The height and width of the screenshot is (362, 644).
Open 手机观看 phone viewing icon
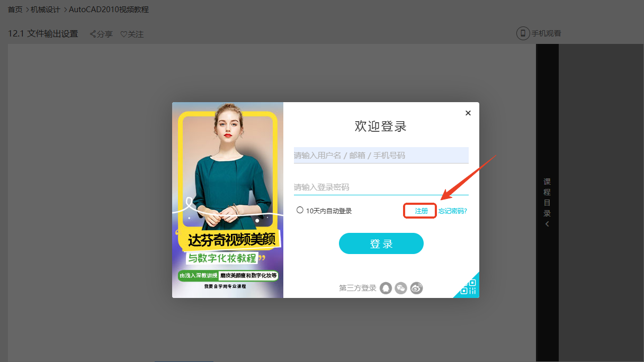click(x=523, y=33)
